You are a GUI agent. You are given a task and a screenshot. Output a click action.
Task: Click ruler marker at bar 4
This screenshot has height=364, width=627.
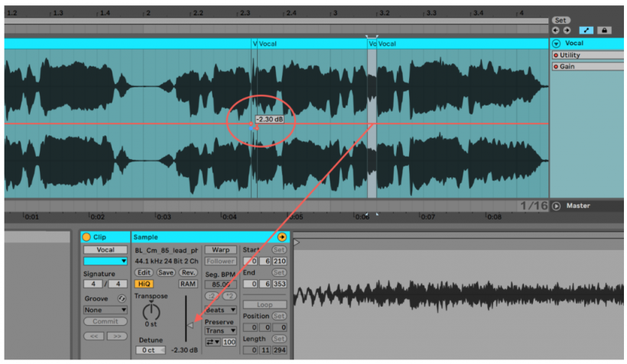point(521,13)
